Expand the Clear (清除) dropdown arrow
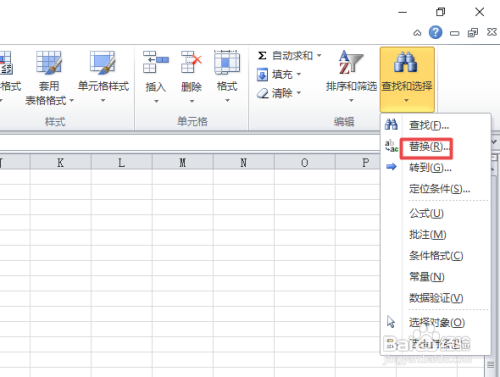 pos(299,93)
